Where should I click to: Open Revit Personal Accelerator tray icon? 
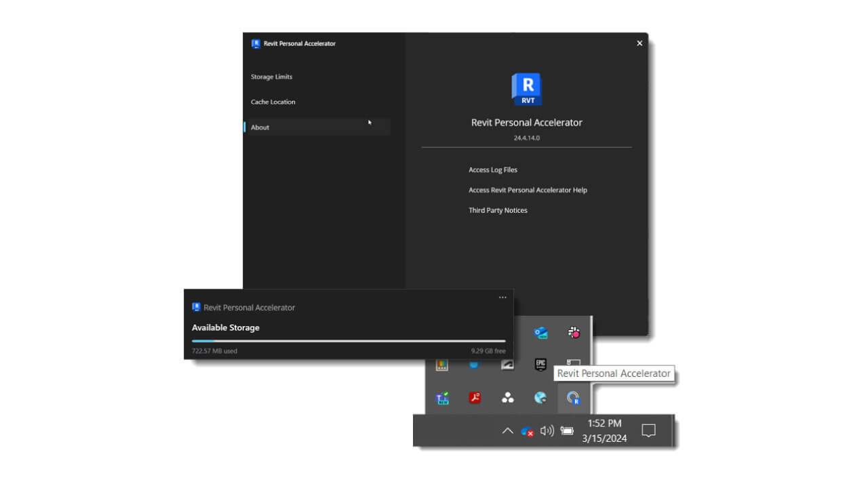click(574, 398)
